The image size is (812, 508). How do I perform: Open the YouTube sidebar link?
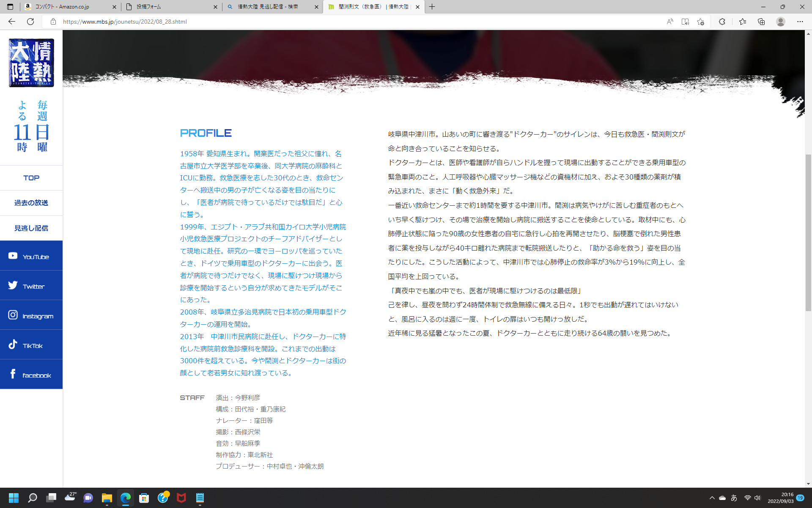coord(31,256)
